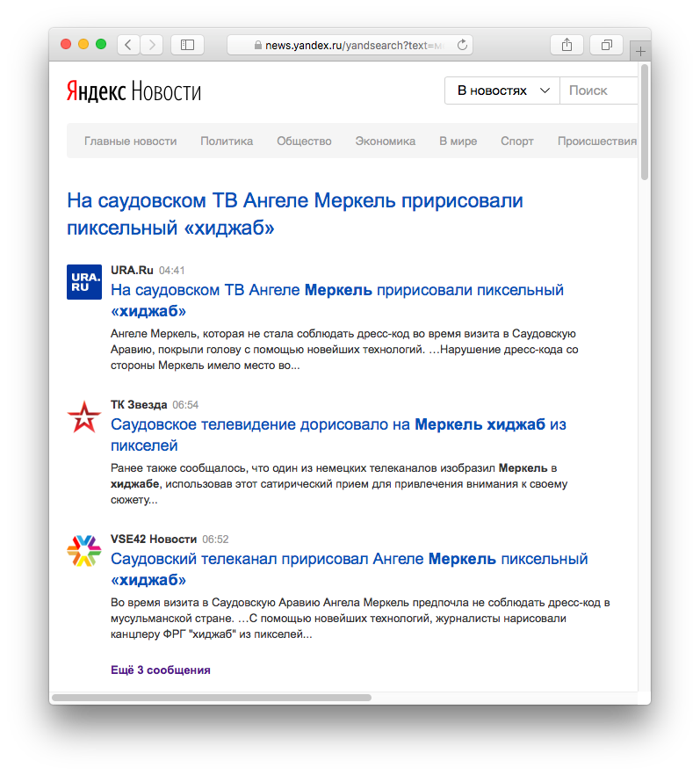
Task: Open the Share icon in toolbar
Action: click(566, 45)
